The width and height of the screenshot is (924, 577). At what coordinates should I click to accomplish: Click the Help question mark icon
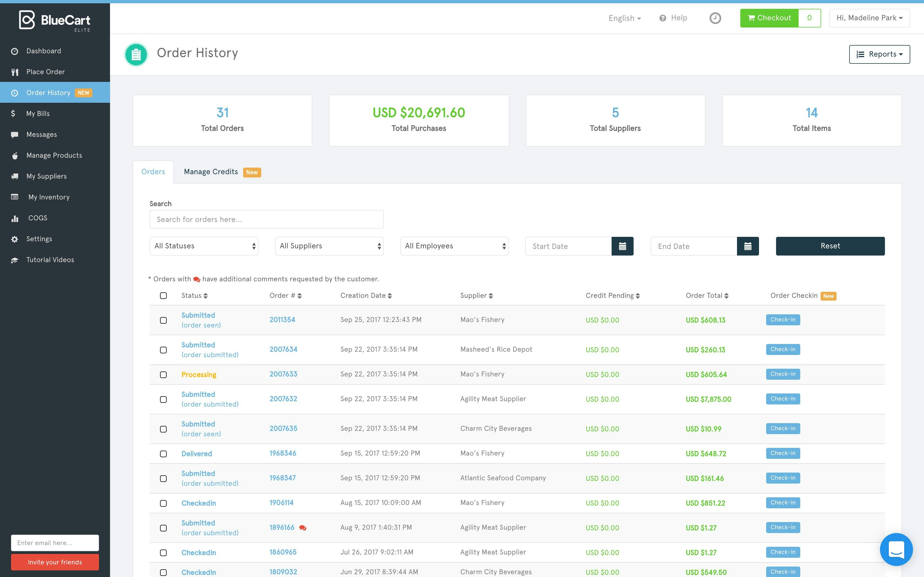pyautogui.click(x=662, y=18)
